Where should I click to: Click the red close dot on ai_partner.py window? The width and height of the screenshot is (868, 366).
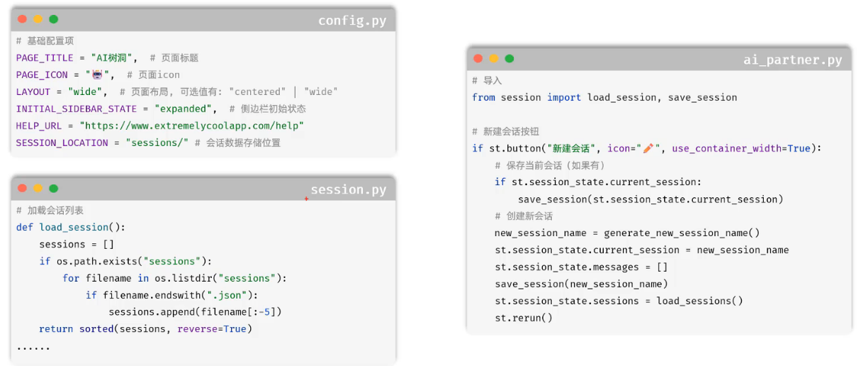478,58
